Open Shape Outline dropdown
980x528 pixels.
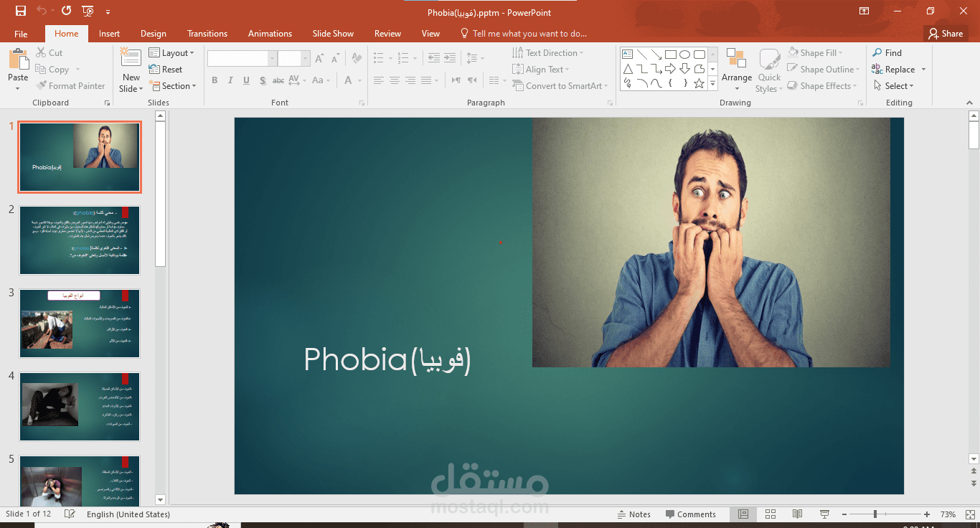(x=824, y=70)
